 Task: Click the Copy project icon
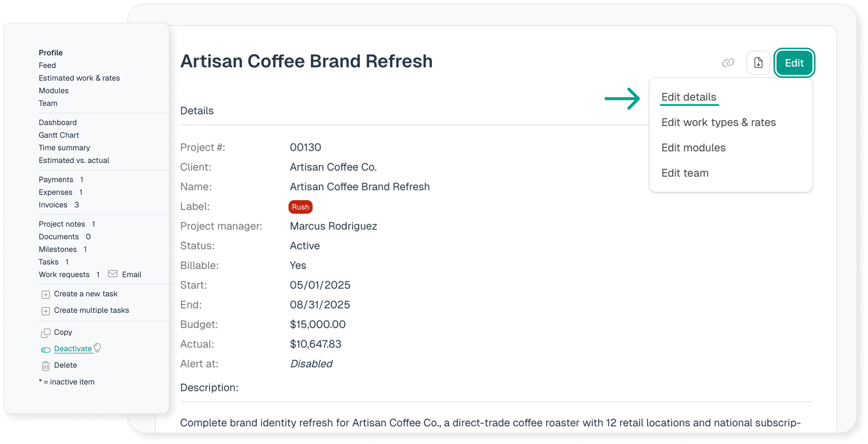(x=46, y=333)
